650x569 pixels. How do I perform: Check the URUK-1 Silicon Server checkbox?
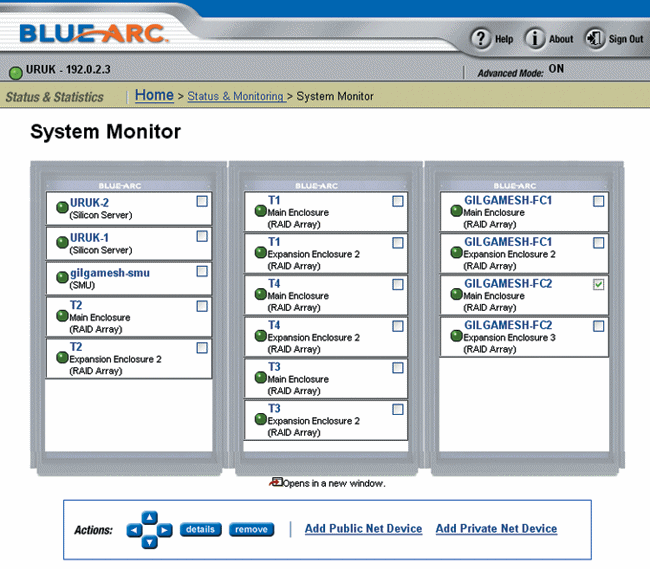[202, 236]
